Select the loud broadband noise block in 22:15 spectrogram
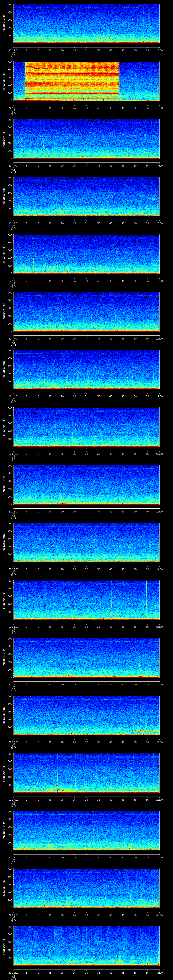The height and width of the screenshot is (980, 173). pyautogui.click(x=72, y=81)
